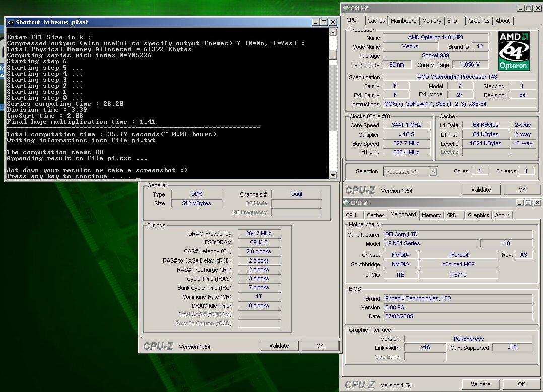This screenshot has height=392, width=543.
Task: Click the Core Voltage 1.856 V value
Action: tap(470, 65)
